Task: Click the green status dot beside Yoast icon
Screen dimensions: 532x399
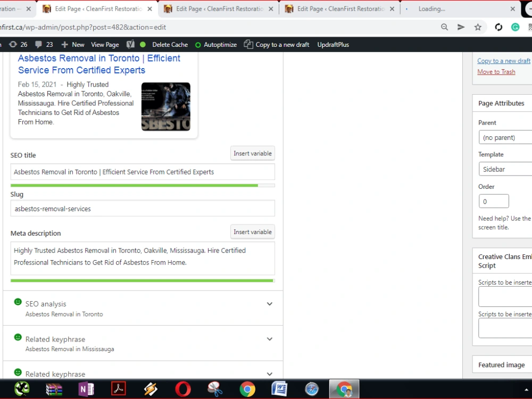Action: [143, 45]
